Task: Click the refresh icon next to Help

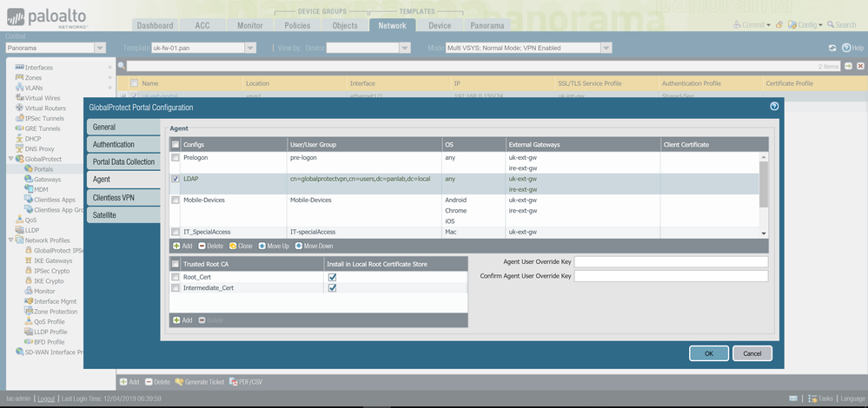Action: coord(832,48)
